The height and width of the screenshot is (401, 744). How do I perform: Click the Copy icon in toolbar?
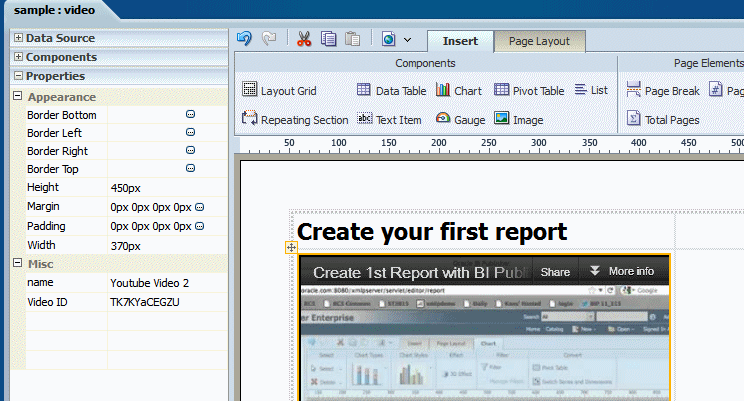click(328, 39)
